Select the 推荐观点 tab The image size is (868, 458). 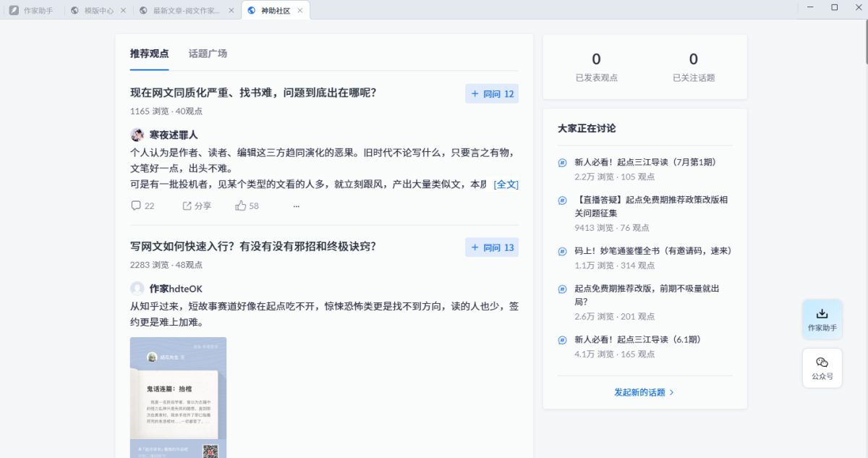point(149,54)
